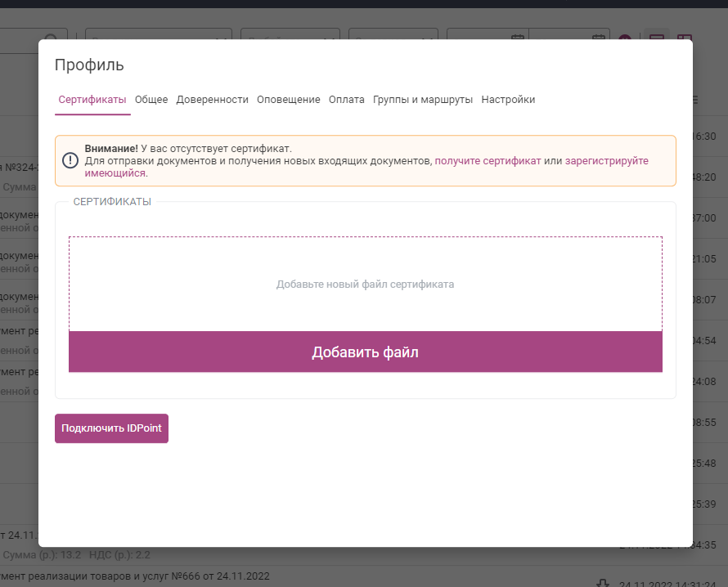Open the Группы и маршруты tab
728x587 pixels.
pos(423,100)
